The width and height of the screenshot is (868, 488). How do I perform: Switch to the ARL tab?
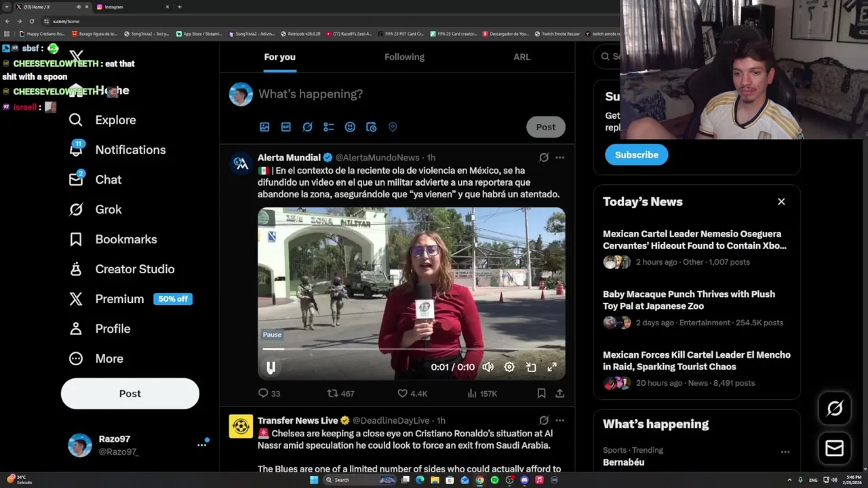(x=521, y=57)
